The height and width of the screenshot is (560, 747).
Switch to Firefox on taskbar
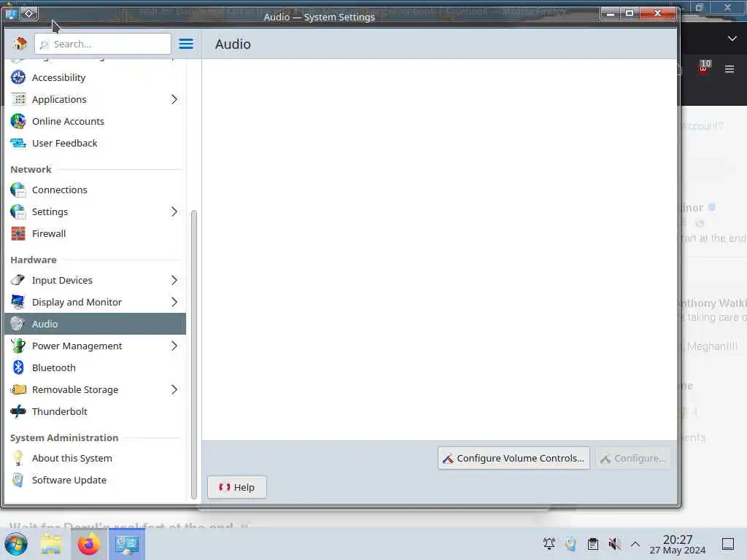(x=88, y=544)
